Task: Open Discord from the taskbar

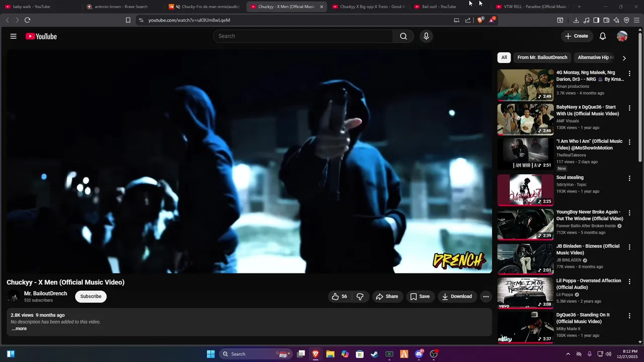Action: 419,354
